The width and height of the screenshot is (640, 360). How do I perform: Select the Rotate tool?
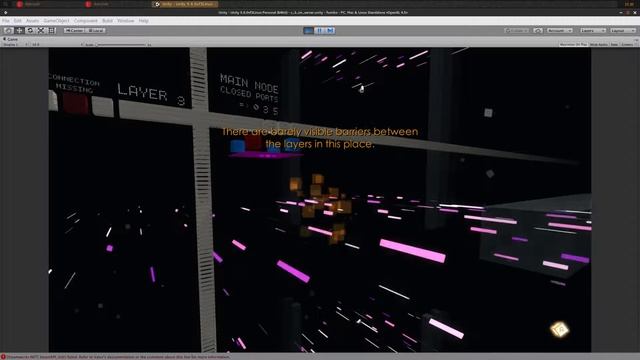click(30, 31)
